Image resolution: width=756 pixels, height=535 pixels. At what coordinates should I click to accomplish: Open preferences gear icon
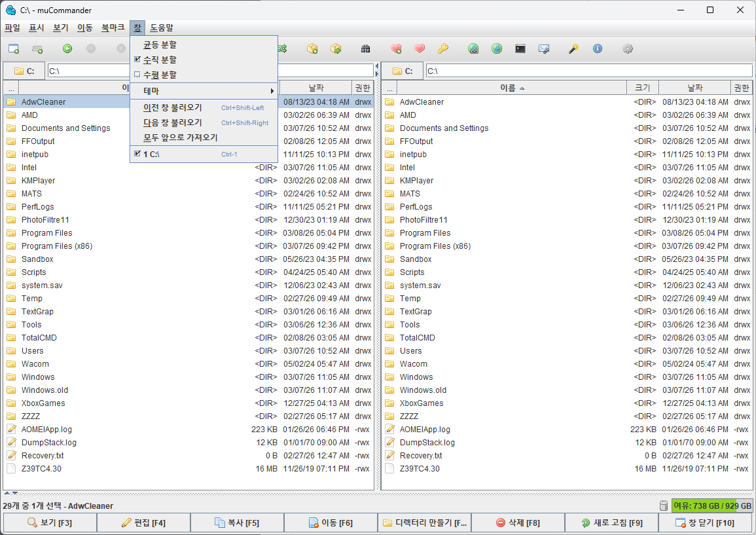[627, 48]
